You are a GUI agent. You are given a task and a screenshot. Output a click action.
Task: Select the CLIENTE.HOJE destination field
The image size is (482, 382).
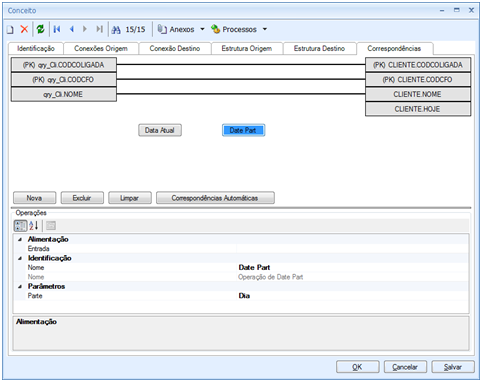click(418, 109)
